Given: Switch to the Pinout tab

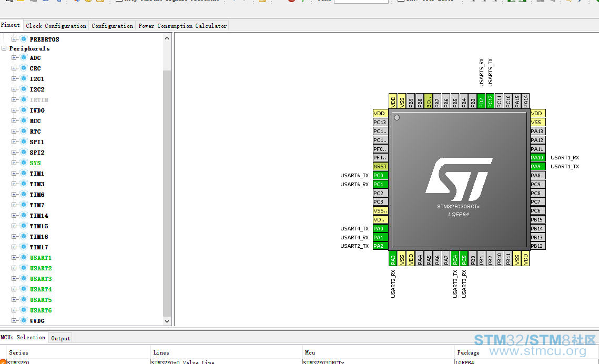Looking at the screenshot, I should click(11, 25).
